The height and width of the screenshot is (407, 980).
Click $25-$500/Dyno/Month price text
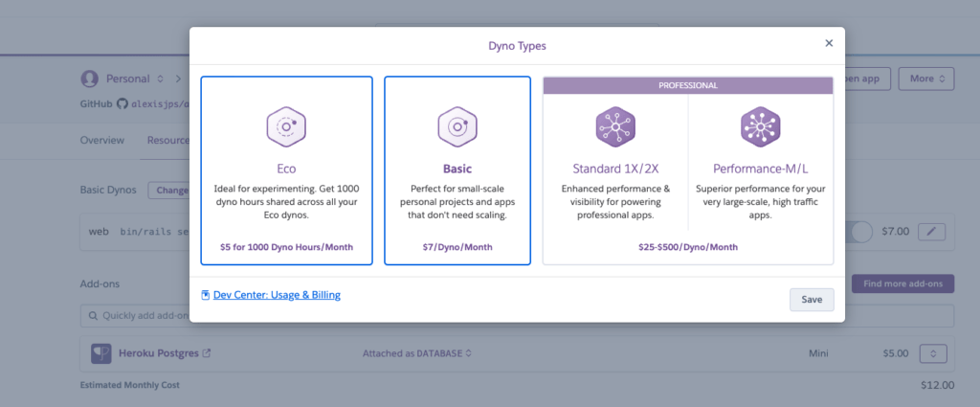pos(688,247)
